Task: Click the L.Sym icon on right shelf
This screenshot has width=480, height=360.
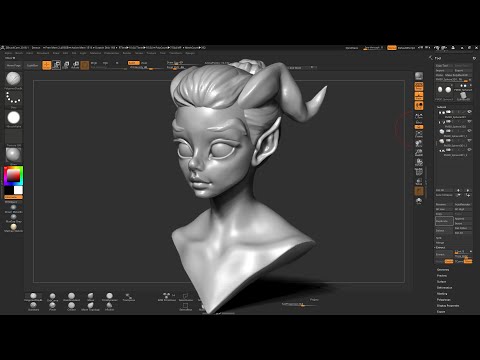Action: point(419,116)
